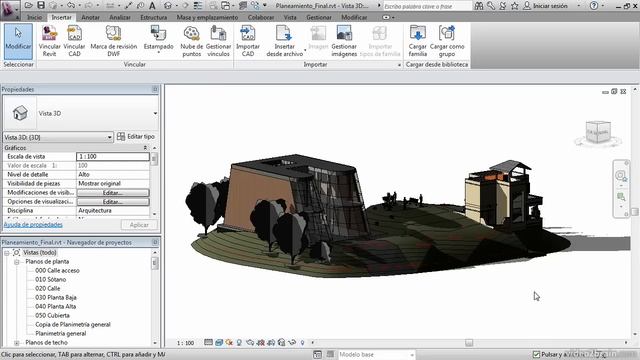The width and height of the screenshot is (640, 360).
Task: Collapse the Planos de planta node
Action: click(x=17, y=262)
